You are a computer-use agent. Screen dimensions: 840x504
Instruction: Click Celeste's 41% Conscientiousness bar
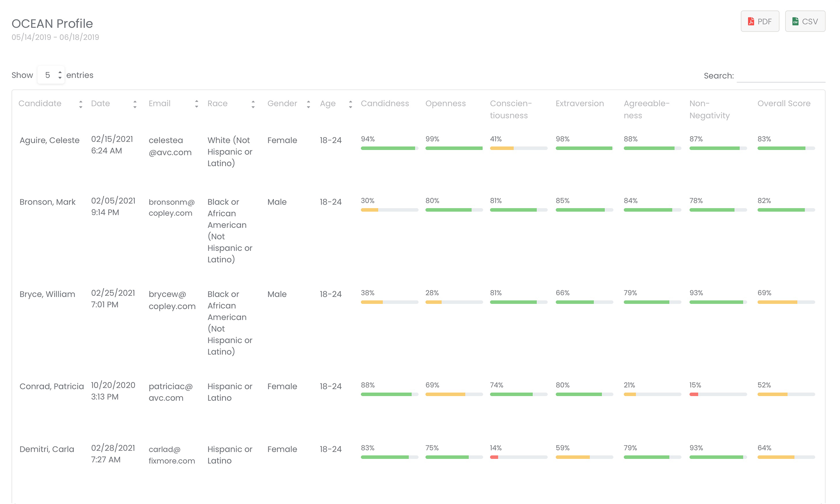click(x=518, y=148)
